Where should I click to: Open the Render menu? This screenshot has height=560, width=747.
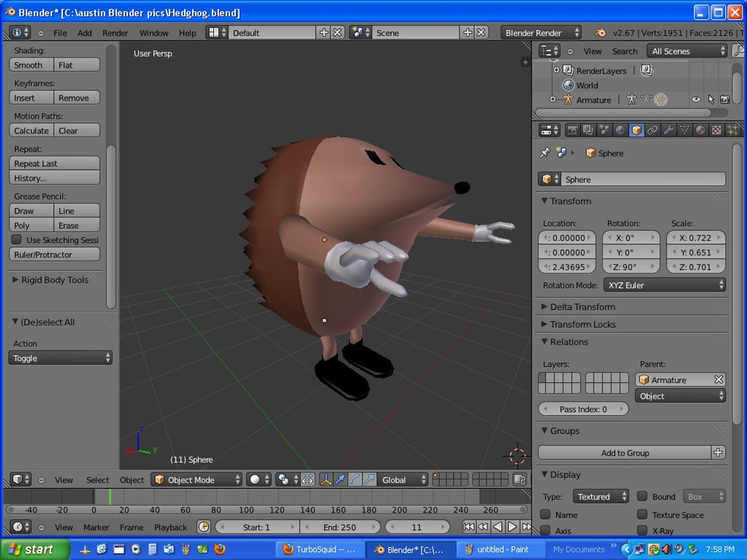[x=115, y=33]
